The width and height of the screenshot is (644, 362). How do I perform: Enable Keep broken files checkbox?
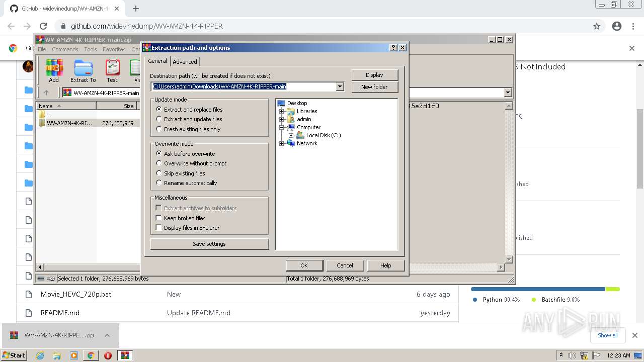(x=158, y=218)
